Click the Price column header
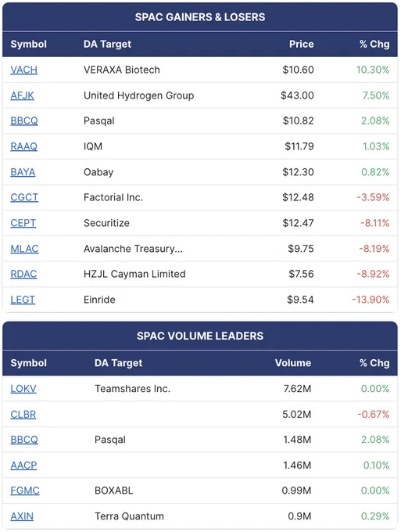Screen dimensions: 401x532 pos(302,44)
